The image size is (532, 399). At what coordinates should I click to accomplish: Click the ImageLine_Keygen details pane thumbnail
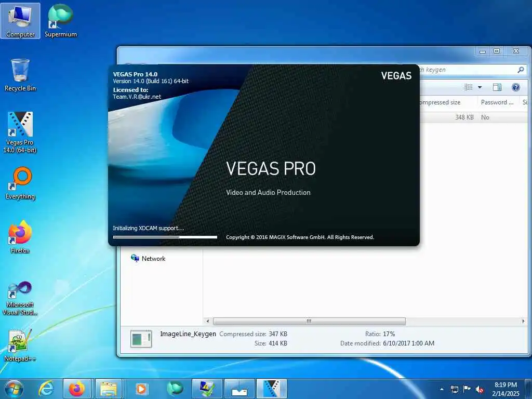click(141, 339)
